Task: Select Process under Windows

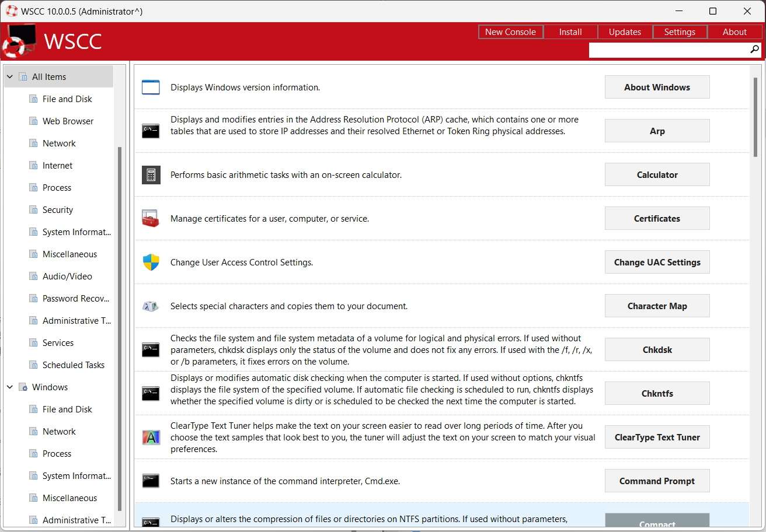Action: 57,454
